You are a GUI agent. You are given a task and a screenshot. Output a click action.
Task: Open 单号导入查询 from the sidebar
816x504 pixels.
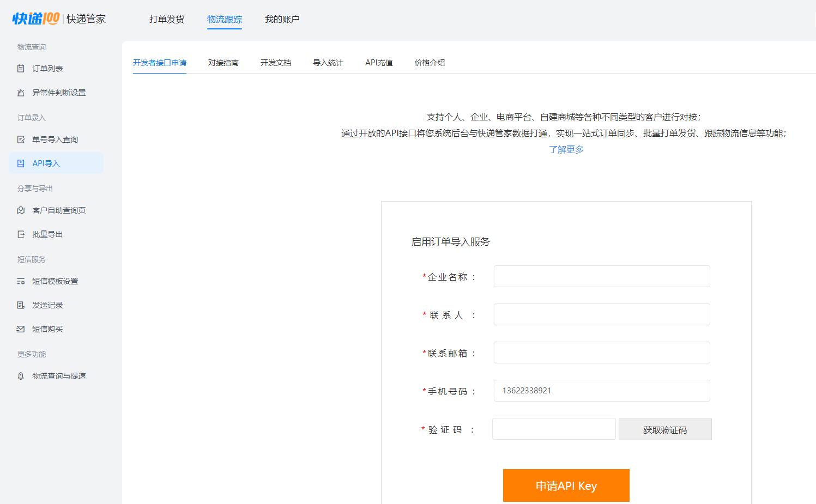coord(55,139)
